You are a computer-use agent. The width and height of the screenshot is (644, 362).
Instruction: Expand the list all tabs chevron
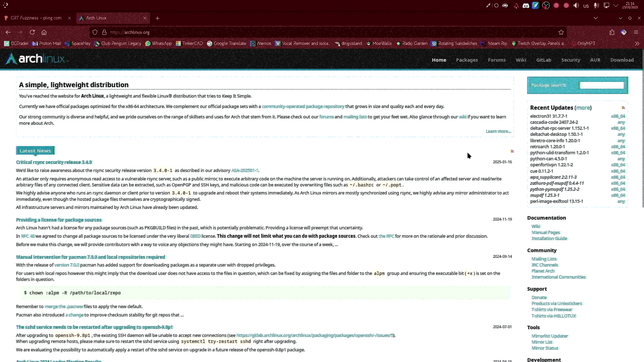click(596, 18)
